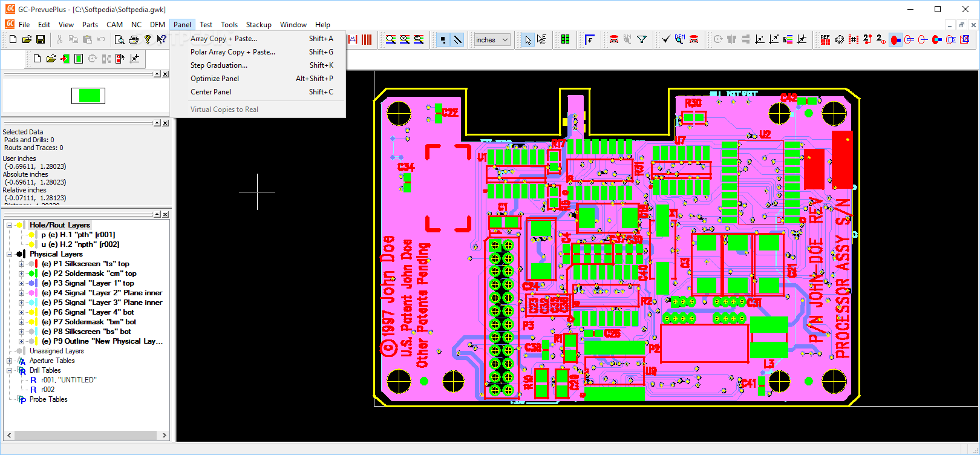The width and height of the screenshot is (980, 455).
Task: Click the red document cursor icon in second toolbar
Action: click(120, 59)
